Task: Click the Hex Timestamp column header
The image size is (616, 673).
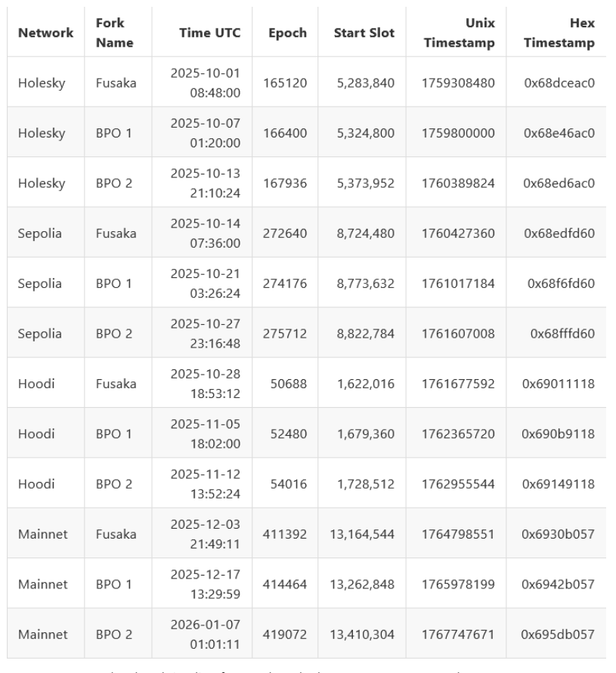Action: coord(559,33)
